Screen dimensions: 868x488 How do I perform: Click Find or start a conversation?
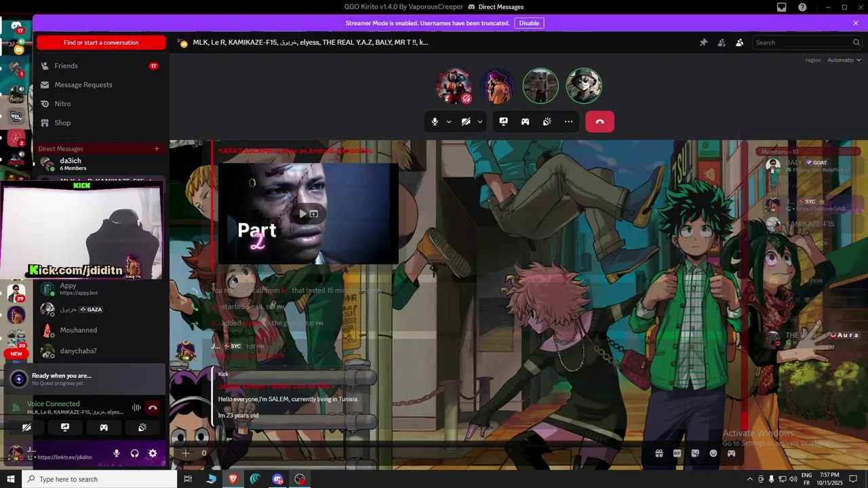101,43
